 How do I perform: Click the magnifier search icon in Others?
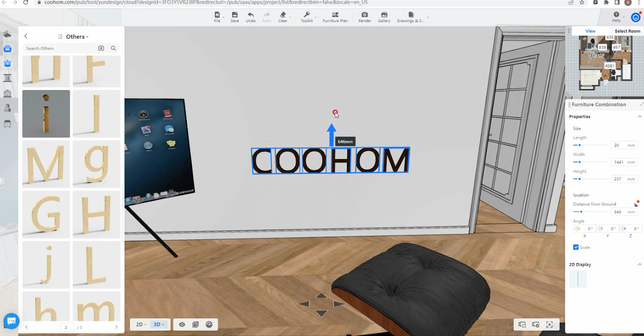114,48
